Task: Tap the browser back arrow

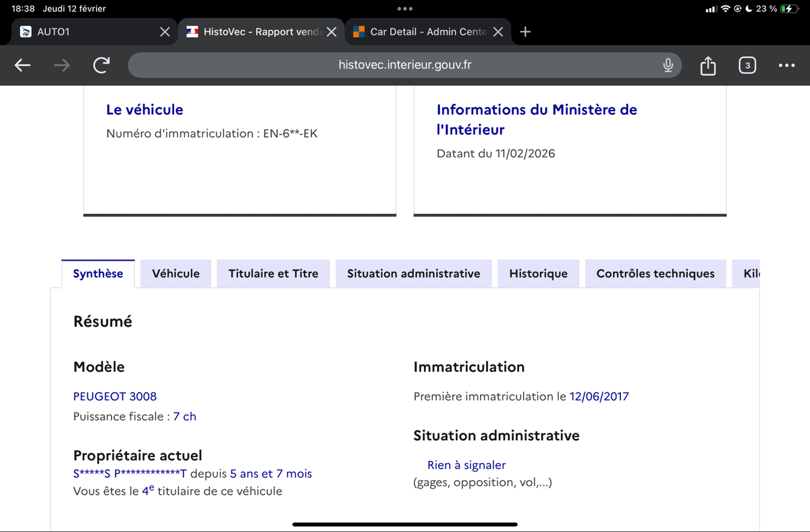Action: click(x=23, y=65)
